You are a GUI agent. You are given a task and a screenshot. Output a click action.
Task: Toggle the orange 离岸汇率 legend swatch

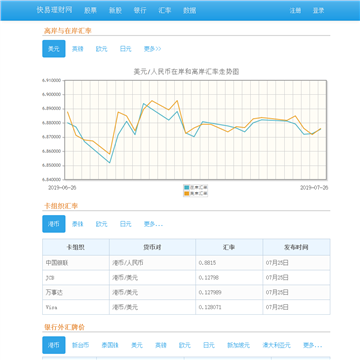pyautogui.click(x=187, y=193)
